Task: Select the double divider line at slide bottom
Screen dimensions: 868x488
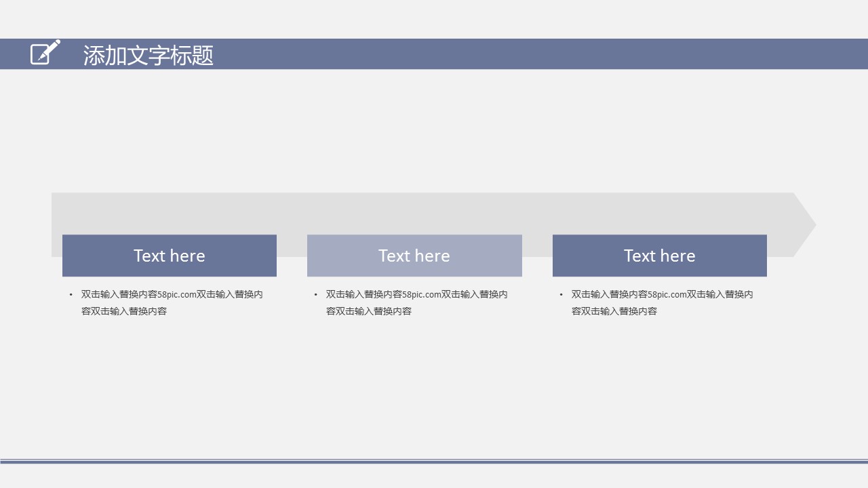Action: pyautogui.click(x=434, y=461)
